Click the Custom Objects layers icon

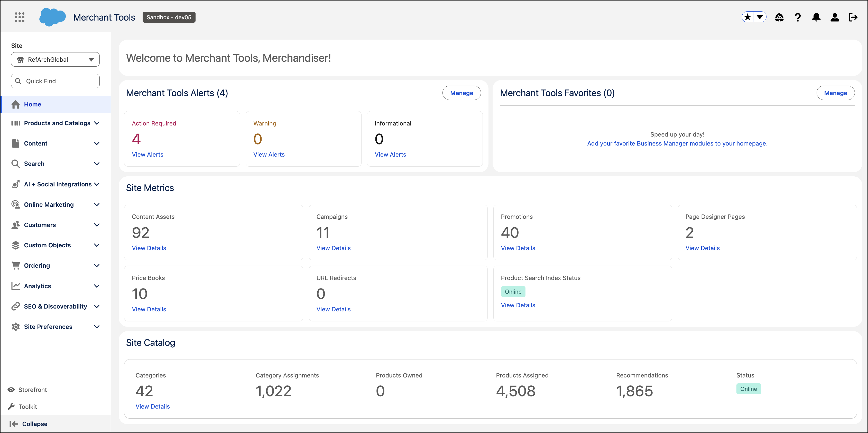click(15, 245)
